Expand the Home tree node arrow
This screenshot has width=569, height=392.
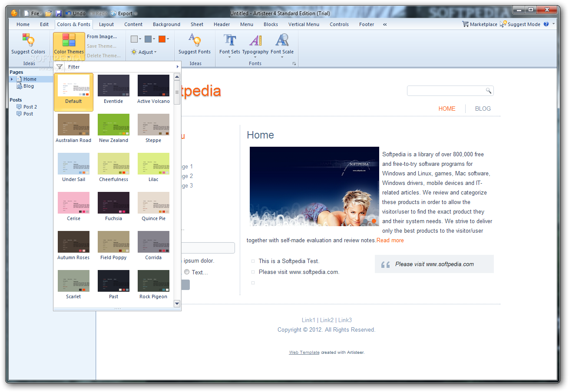click(12, 79)
